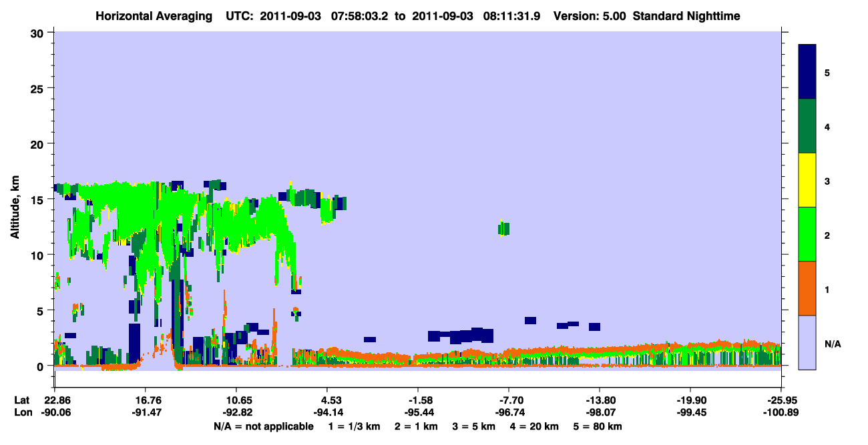The width and height of the screenshot is (868, 445).
Task: Click longitude value -98.07
Action: (x=600, y=412)
